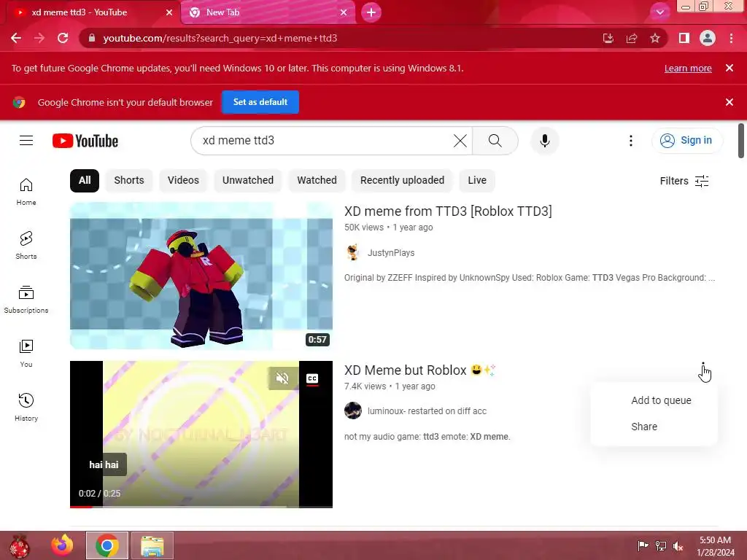Open the You section in sidebar
Viewport: 747px width, 560px height.
26,354
